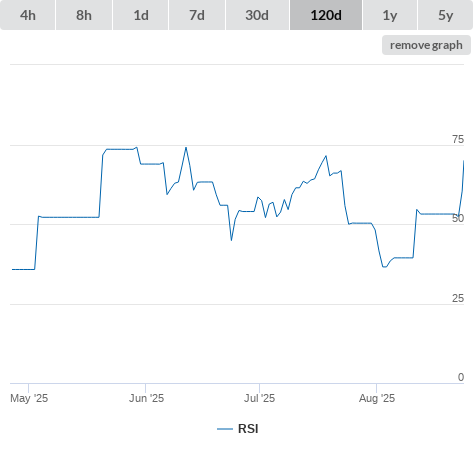Click the May '25 axis label
The height and width of the screenshot is (455, 474).
tap(29, 398)
